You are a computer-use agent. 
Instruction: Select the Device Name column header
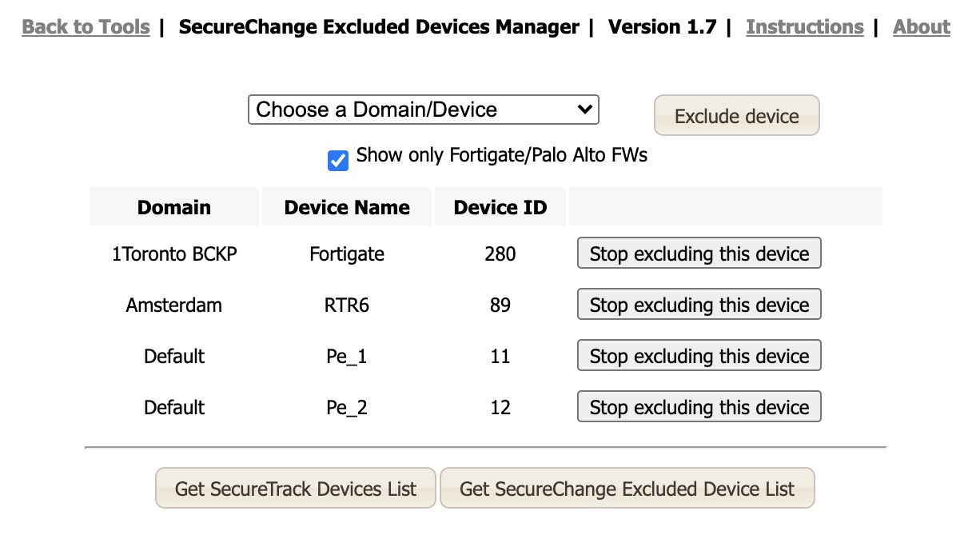coord(347,207)
